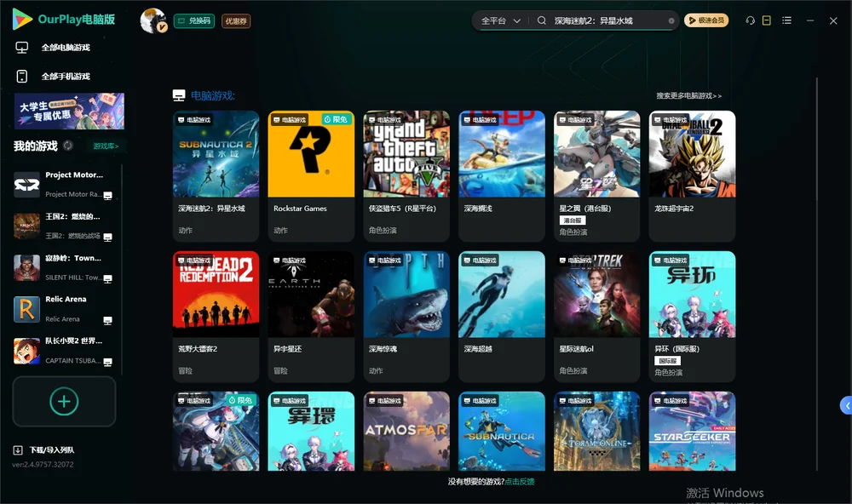Click the 大学生专属优惠 banner
This screenshot has height=504, width=852.
coord(69,112)
